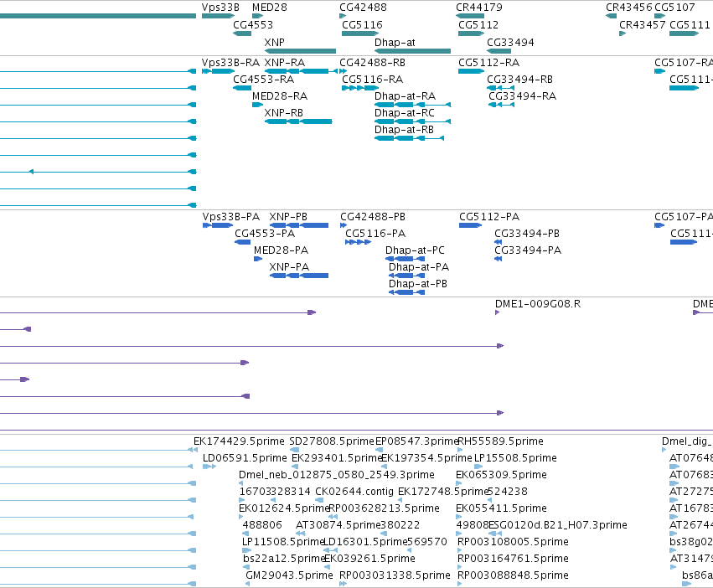
Task: Click the CG4553 gene label
Action: point(253,25)
